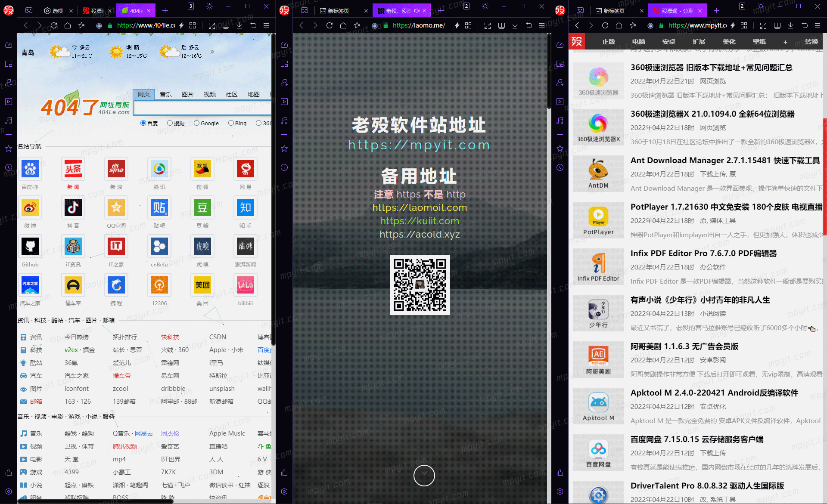Open 百度网盘 7.15.0.15 article title
This screenshot has height=504, width=827.
[697, 439]
